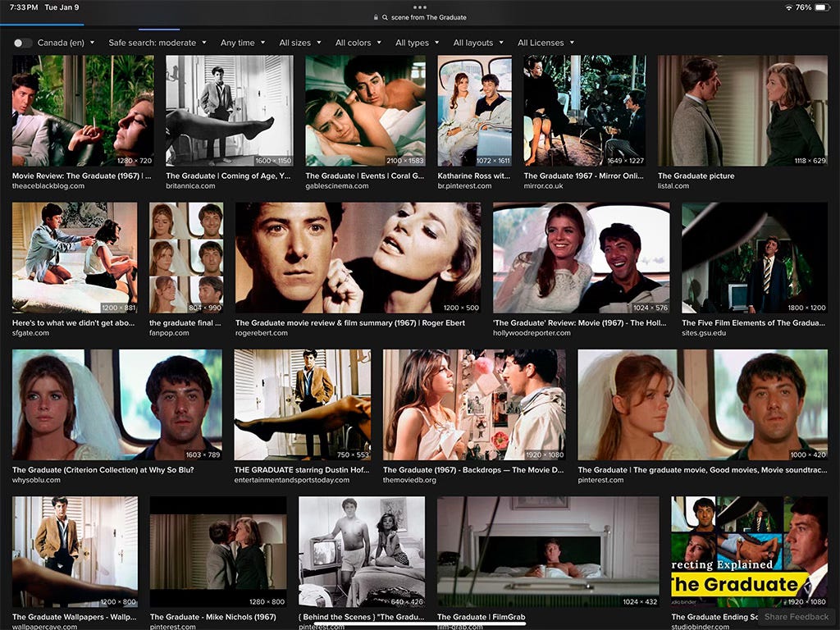The width and height of the screenshot is (840, 630).
Task: Open the entertainmentandsportstoday.com thumbnail
Action: (302, 405)
